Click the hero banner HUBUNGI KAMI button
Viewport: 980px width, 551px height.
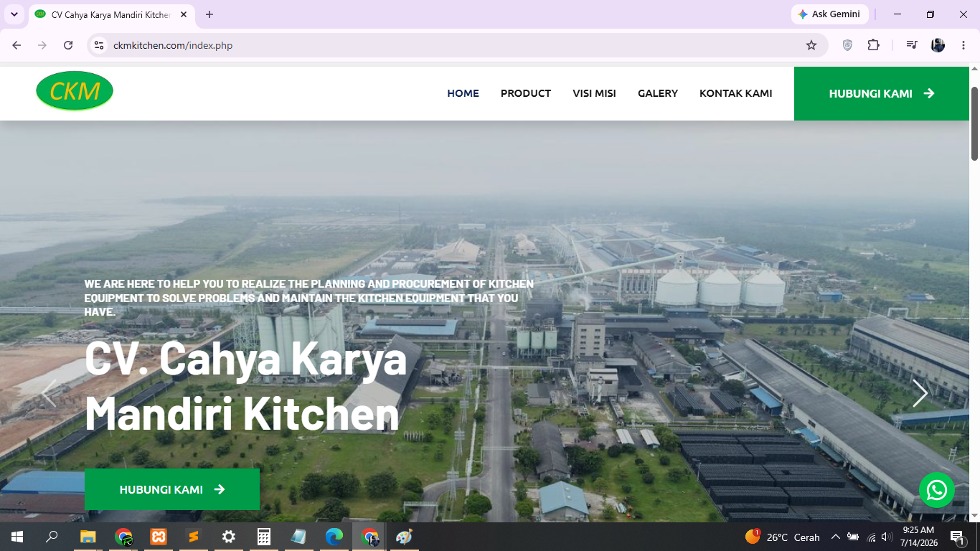tap(172, 489)
